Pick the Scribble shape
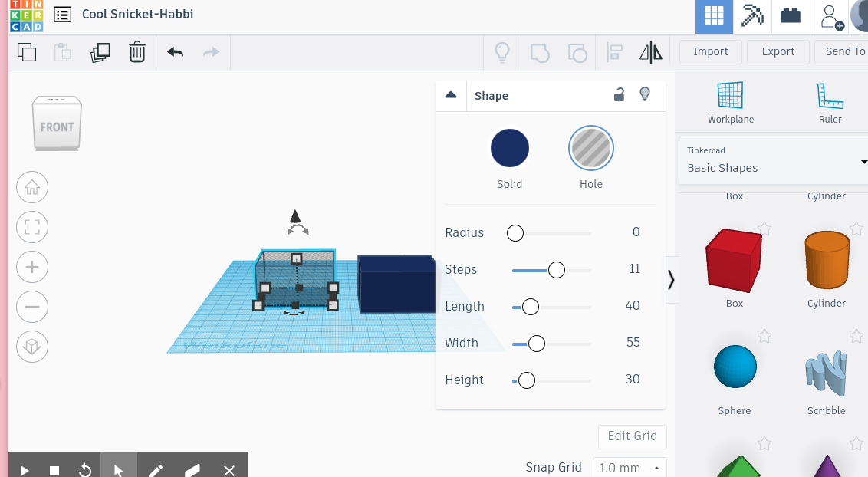The height and width of the screenshot is (477, 868). pos(827,373)
